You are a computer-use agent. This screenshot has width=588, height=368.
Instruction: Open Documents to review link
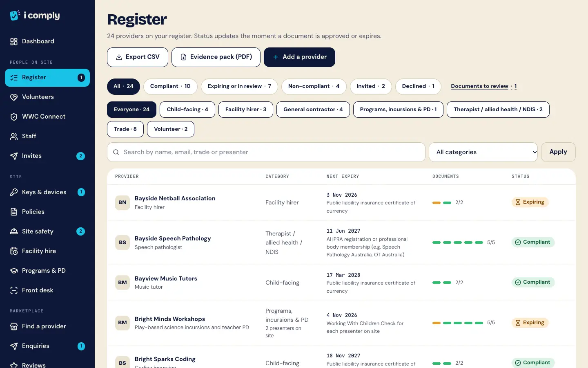pyautogui.click(x=484, y=86)
